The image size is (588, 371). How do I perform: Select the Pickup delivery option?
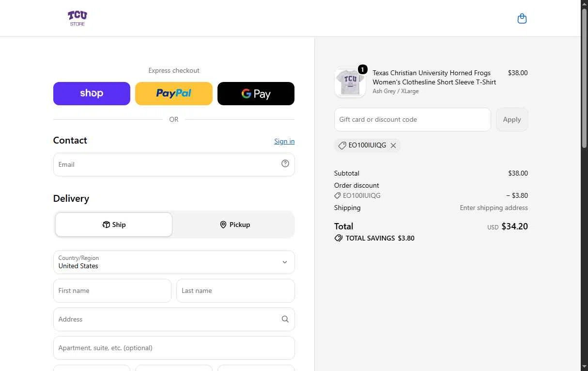click(235, 225)
